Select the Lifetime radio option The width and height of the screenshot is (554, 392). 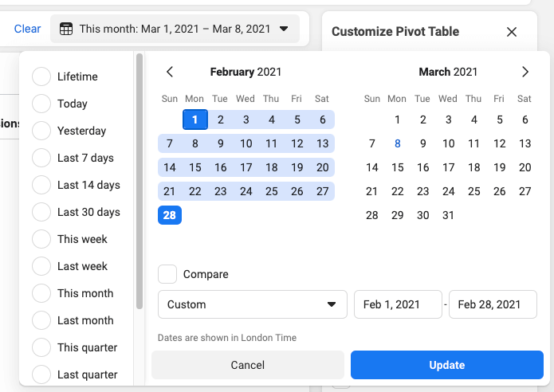(41, 76)
